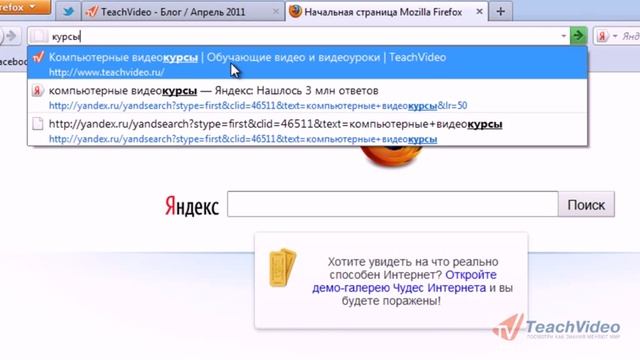
Task: Open a new tab with plus button
Action: [x=500, y=11]
